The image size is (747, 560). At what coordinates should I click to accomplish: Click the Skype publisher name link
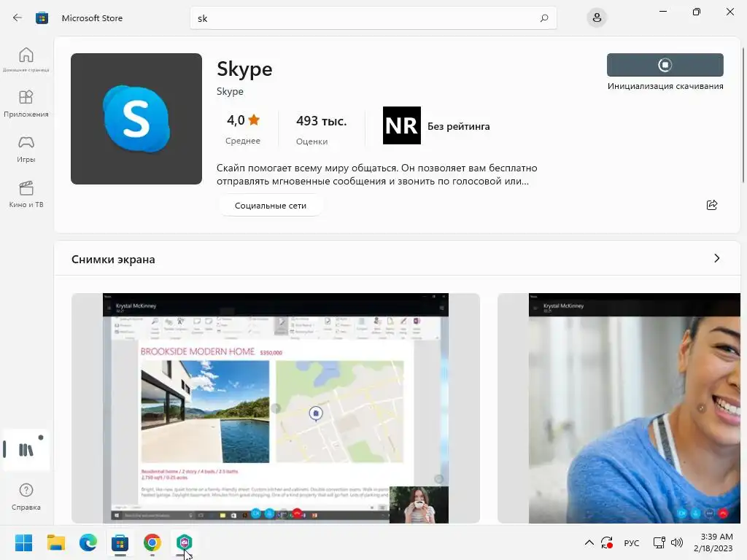[x=230, y=91]
